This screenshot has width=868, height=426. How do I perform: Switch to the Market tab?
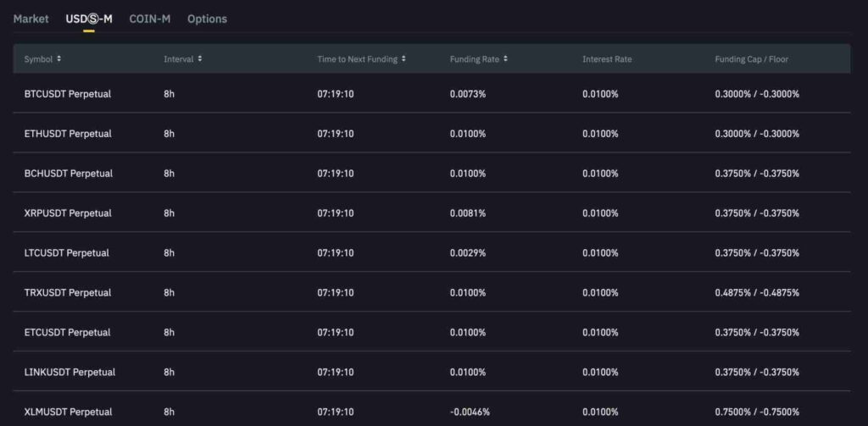tap(31, 19)
